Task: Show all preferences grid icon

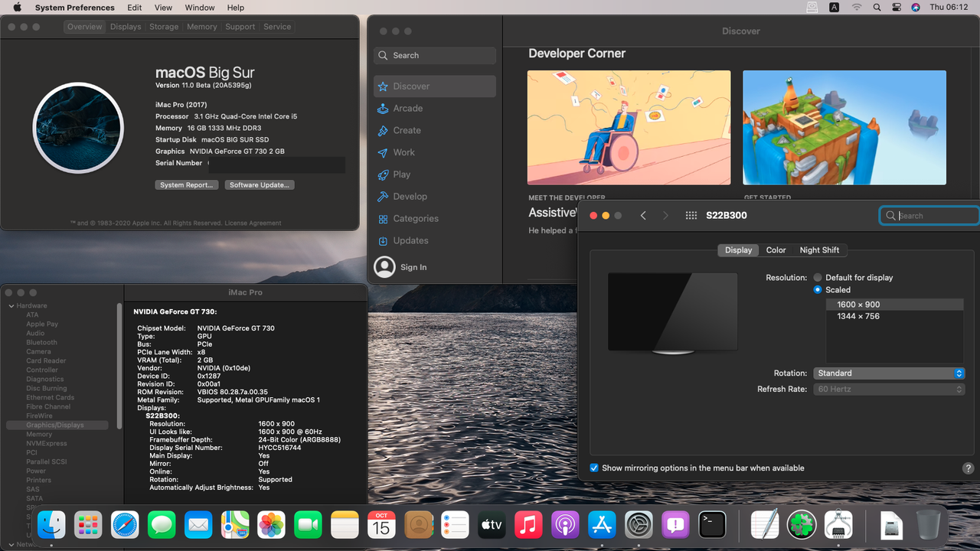Action: tap(691, 216)
